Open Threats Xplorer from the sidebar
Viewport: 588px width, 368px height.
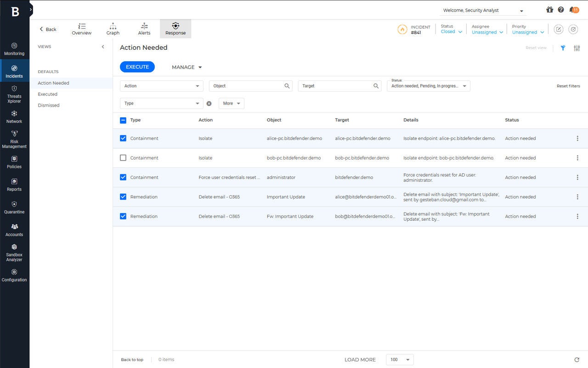14,94
